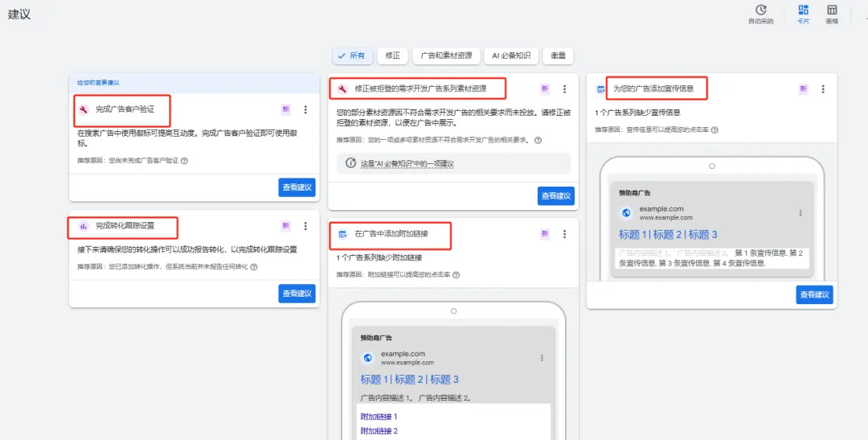
Task: Select the 广告和素材资源 filter tab
Action: (446, 56)
